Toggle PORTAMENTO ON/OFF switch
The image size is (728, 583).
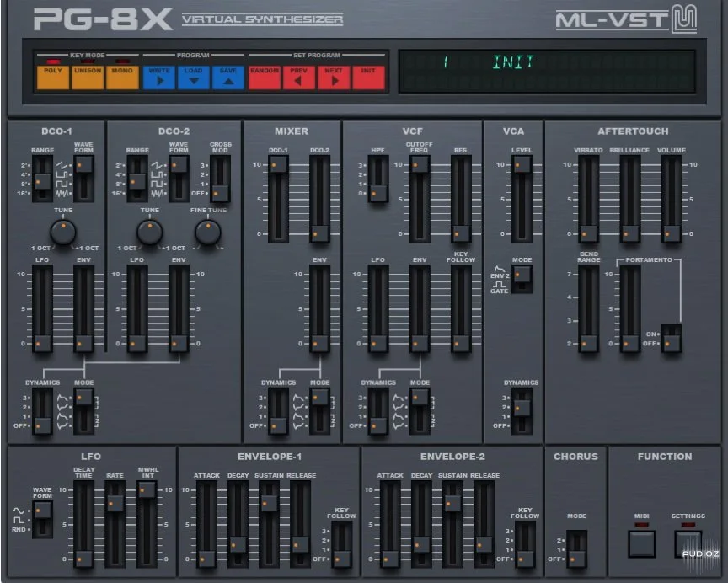(672, 339)
